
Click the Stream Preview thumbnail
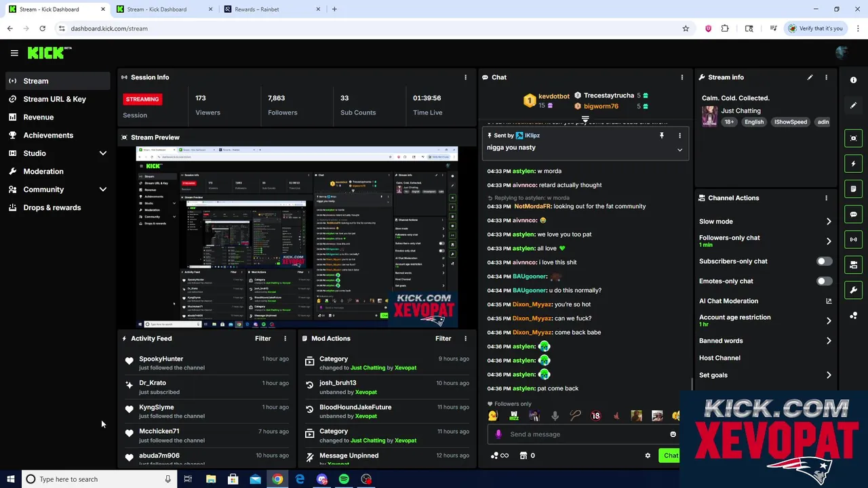click(x=297, y=237)
